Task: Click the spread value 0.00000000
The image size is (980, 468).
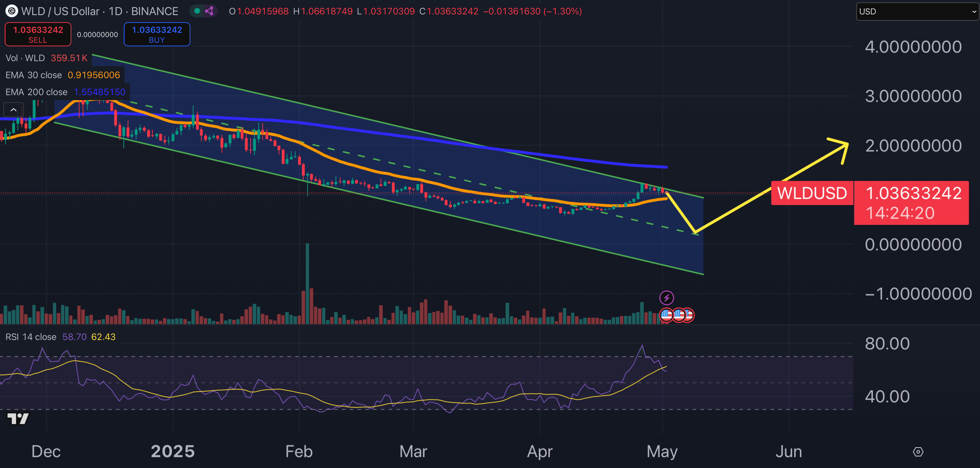Action: (97, 35)
